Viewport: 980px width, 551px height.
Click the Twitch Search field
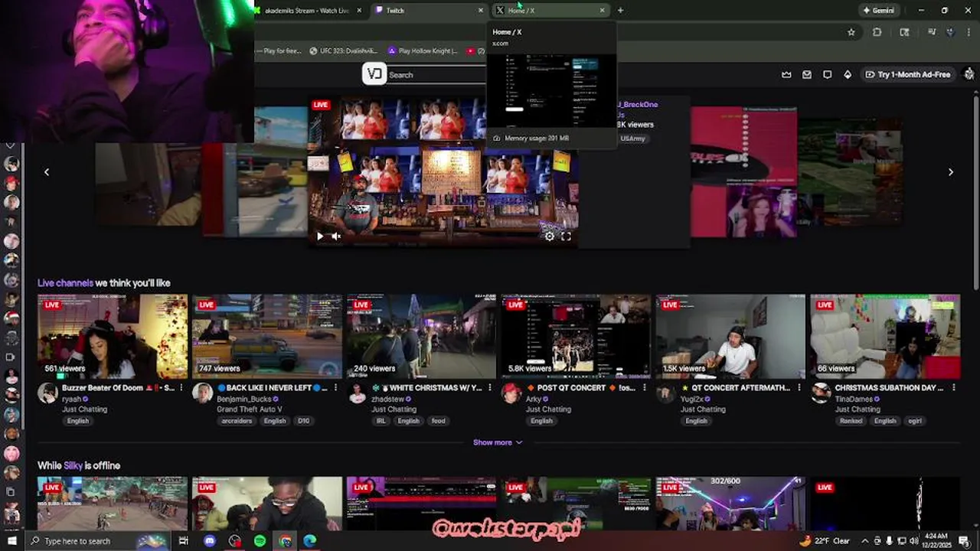point(436,75)
